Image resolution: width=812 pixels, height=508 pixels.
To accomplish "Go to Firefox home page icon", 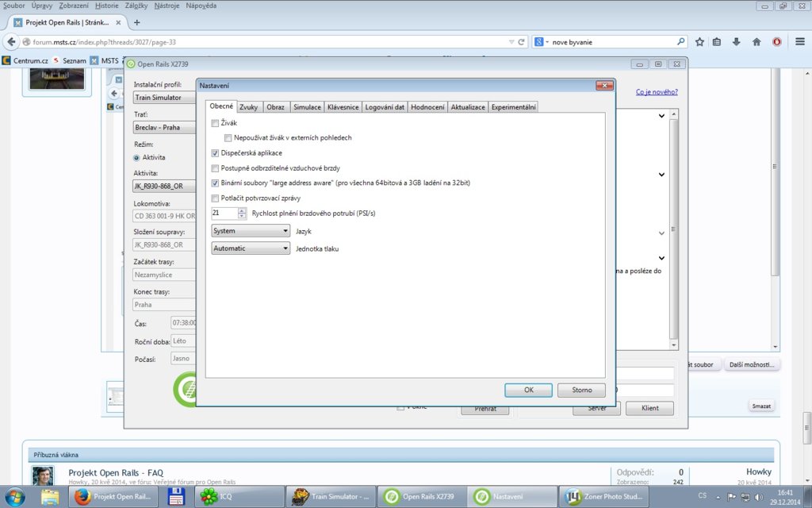I will tap(756, 42).
